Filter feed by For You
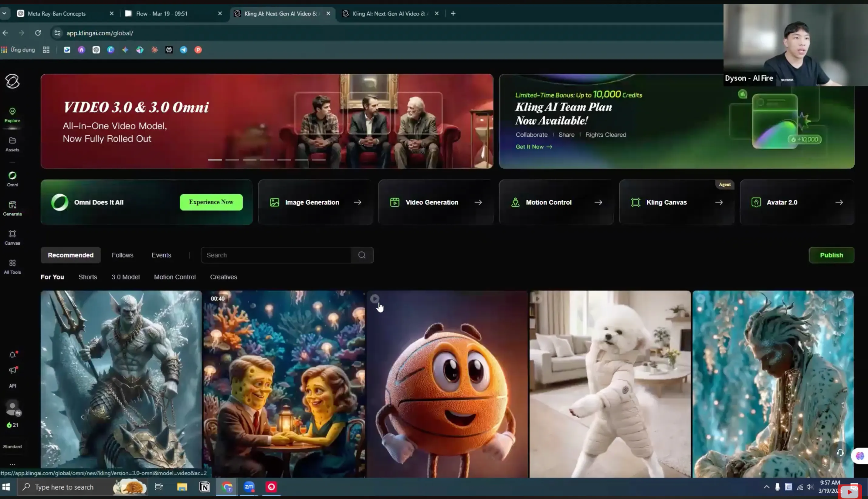 [53, 277]
